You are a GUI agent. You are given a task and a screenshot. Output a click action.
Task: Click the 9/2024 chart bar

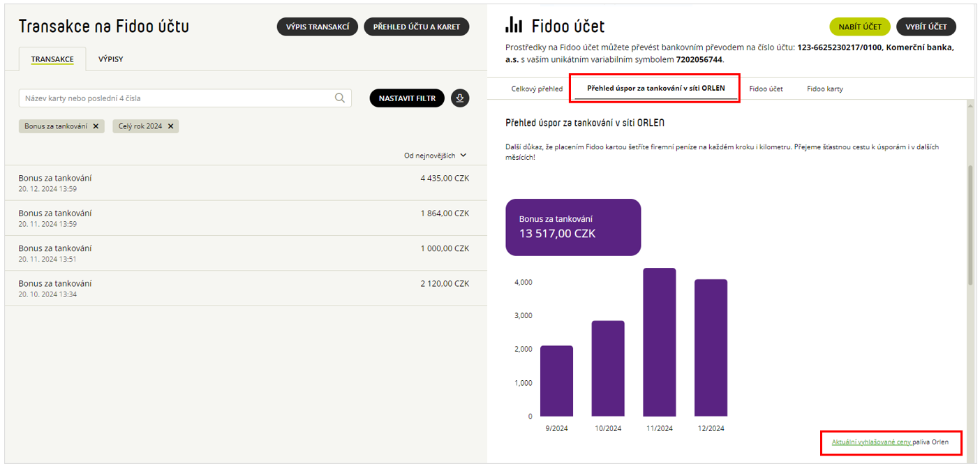556,381
